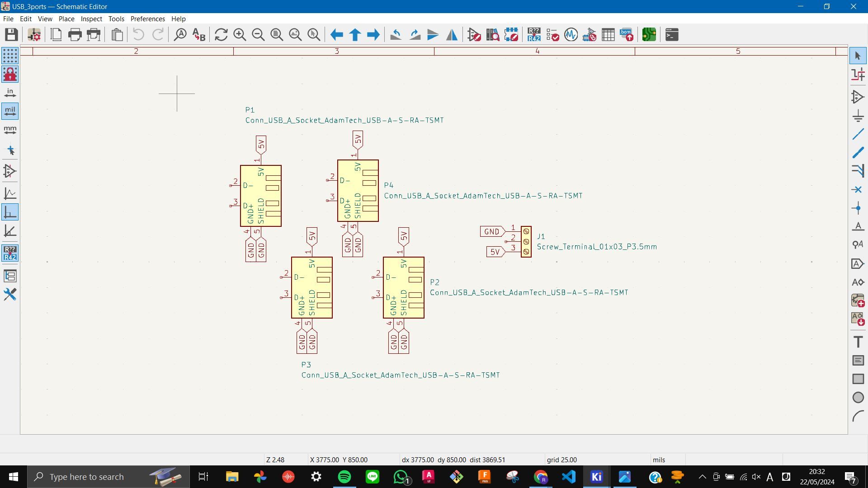This screenshot has width=868, height=488.
Task: Select the Add Symbol tool
Action: click(858, 97)
